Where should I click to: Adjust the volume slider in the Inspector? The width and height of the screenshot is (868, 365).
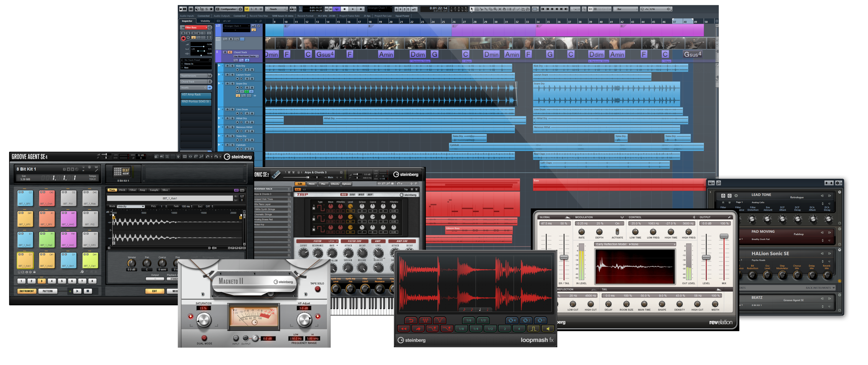coord(203,47)
